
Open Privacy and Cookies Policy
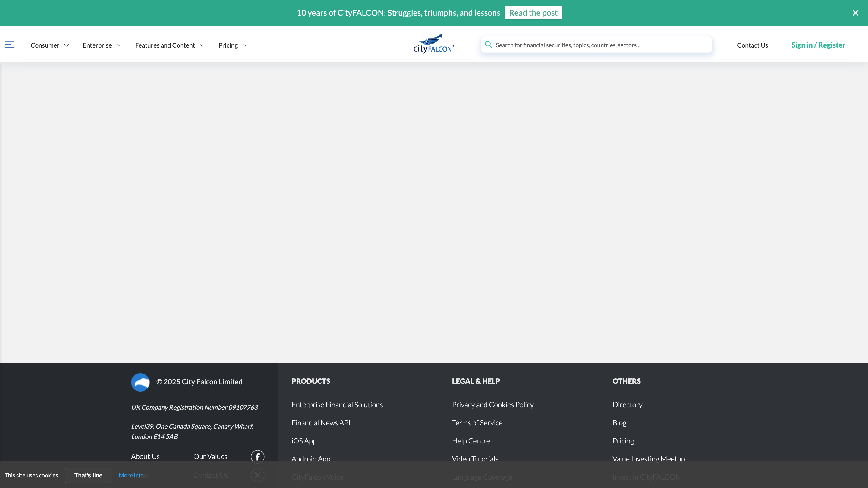click(493, 405)
